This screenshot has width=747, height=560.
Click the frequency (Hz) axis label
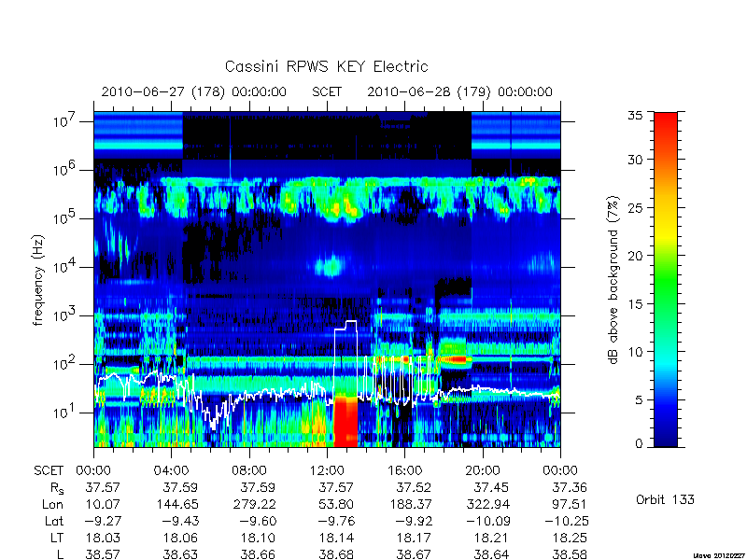coord(38,280)
